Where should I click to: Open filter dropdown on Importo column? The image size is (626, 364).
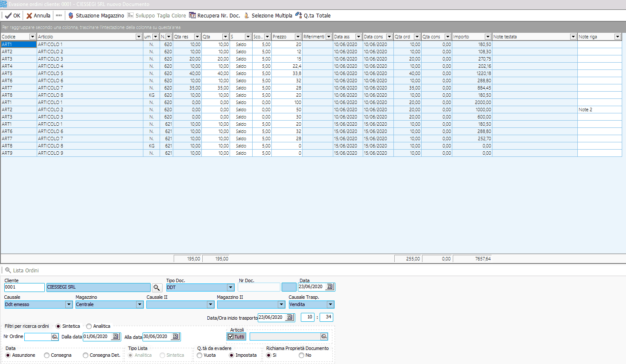488,37
